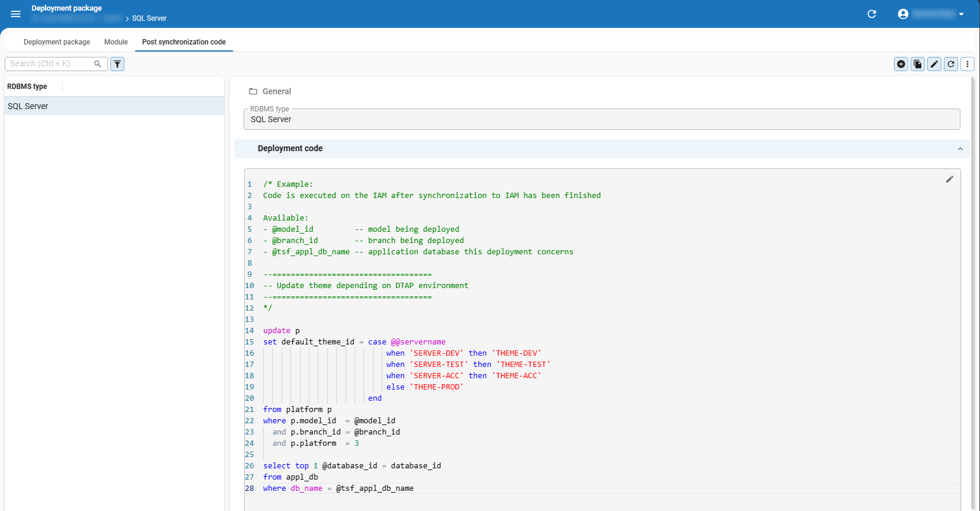Select the Post synchronization code tab
This screenshot has height=511, width=980.
(184, 42)
